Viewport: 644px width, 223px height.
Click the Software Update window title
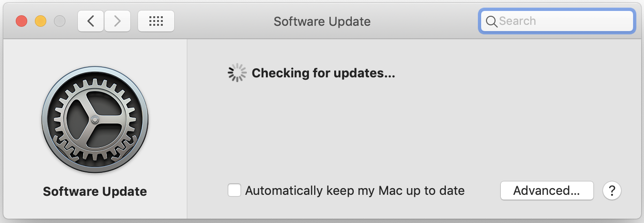tap(322, 21)
